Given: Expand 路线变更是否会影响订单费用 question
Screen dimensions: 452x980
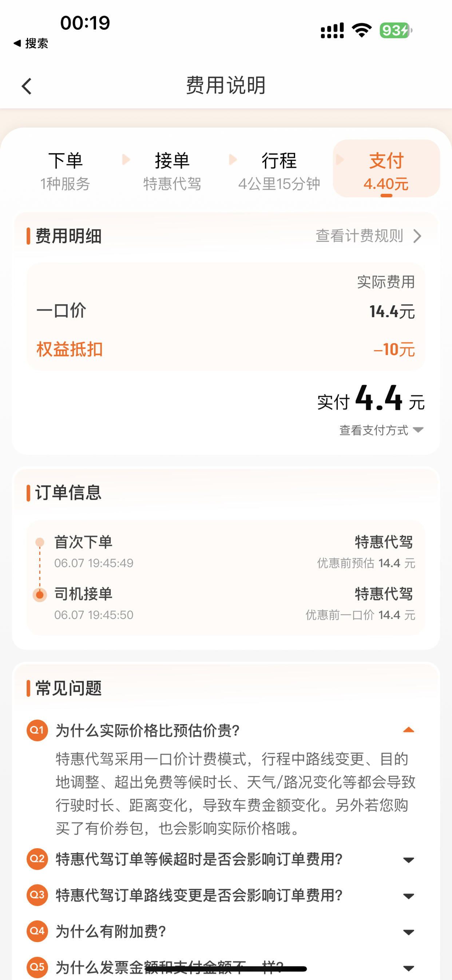Looking at the screenshot, I should (x=409, y=896).
